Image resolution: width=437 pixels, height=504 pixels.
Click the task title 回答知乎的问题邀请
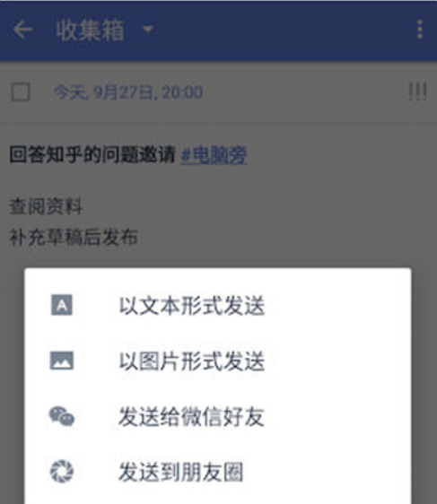pyautogui.click(x=92, y=155)
